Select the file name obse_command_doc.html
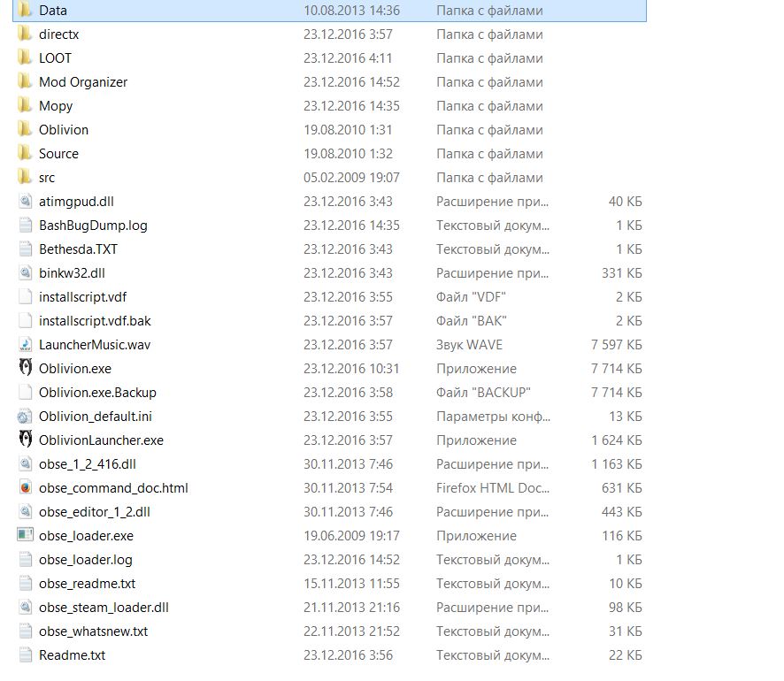Image resolution: width=784 pixels, height=681 pixels. 114,488
